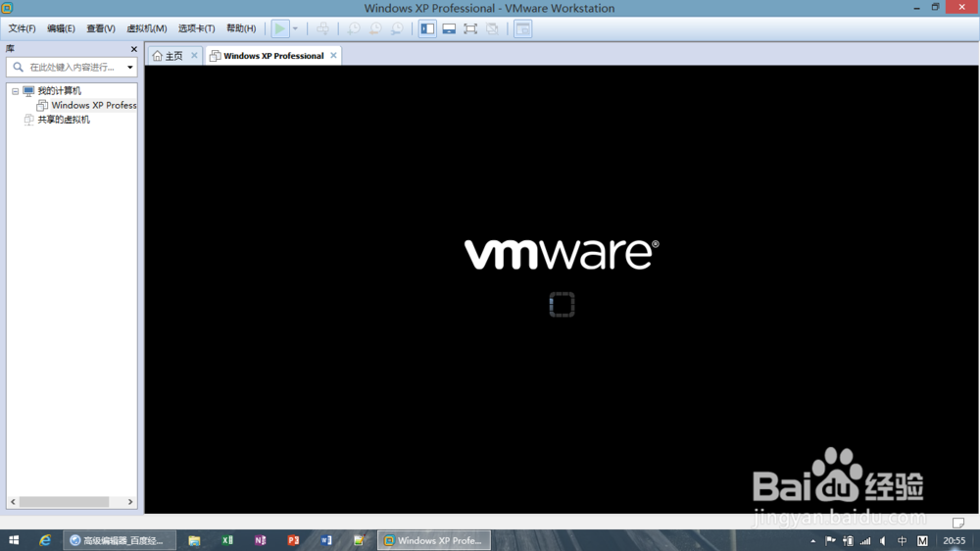This screenshot has height=551, width=980.
Task: Switch to the 高级编辑器 browser taskbar window
Action: click(x=119, y=540)
